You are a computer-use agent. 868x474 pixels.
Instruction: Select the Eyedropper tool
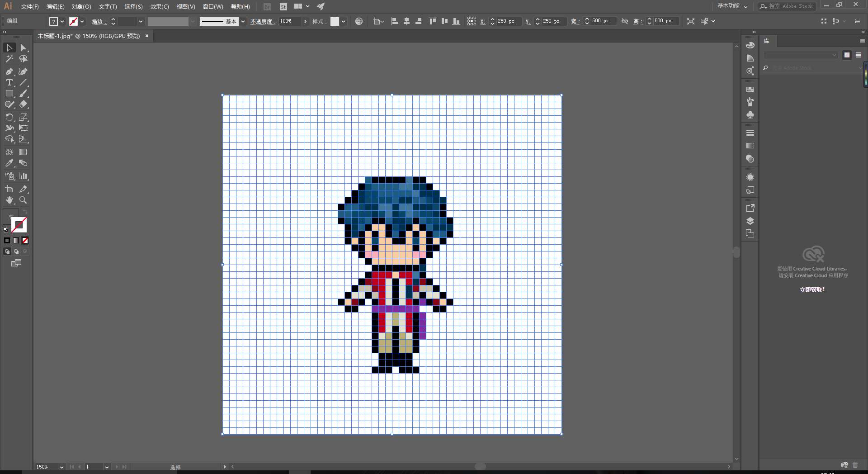click(x=9, y=163)
